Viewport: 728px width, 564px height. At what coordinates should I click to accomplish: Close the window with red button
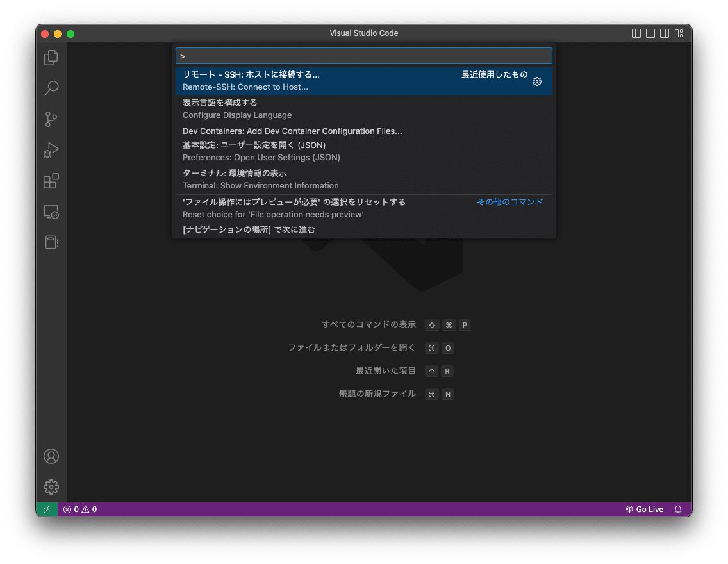45,33
